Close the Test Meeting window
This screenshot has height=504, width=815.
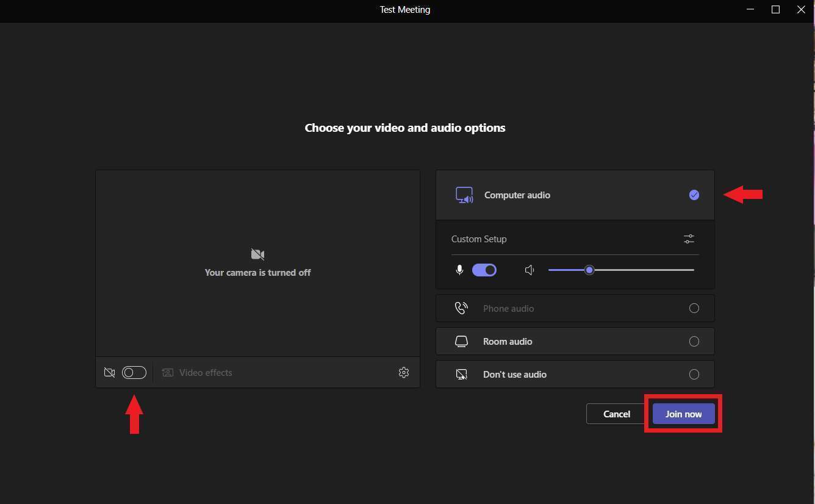pyautogui.click(x=802, y=10)
